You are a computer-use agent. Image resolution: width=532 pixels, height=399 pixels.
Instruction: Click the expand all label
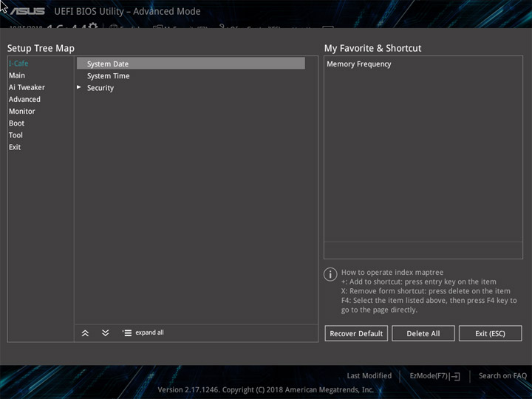click(149, 332)
